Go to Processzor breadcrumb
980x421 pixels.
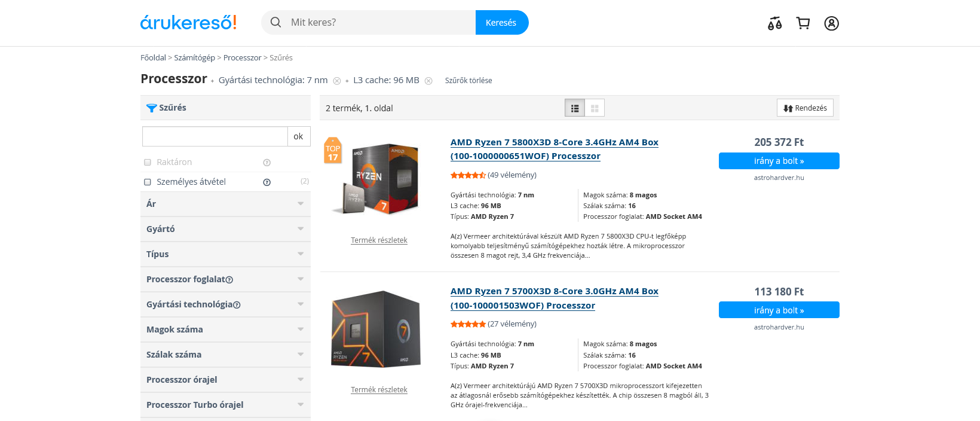coord(242,58)
